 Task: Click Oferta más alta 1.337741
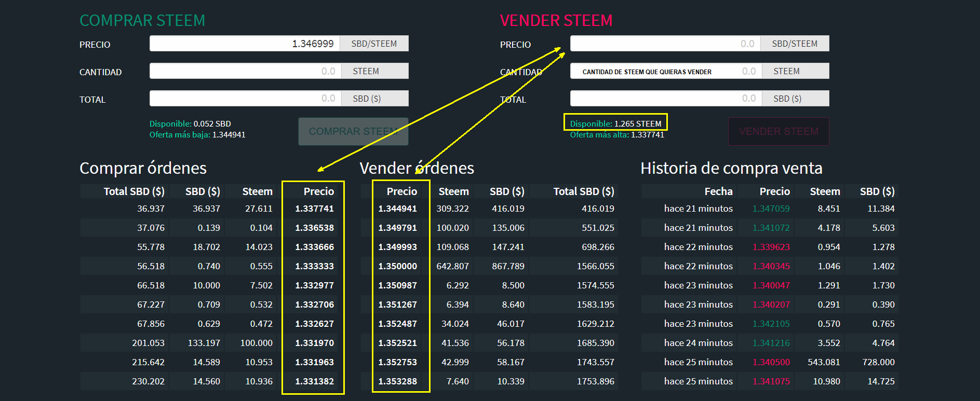pos(617,134)
